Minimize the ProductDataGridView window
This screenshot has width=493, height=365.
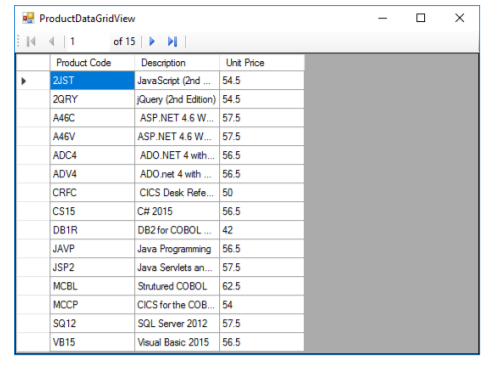[x=383, y=18]
